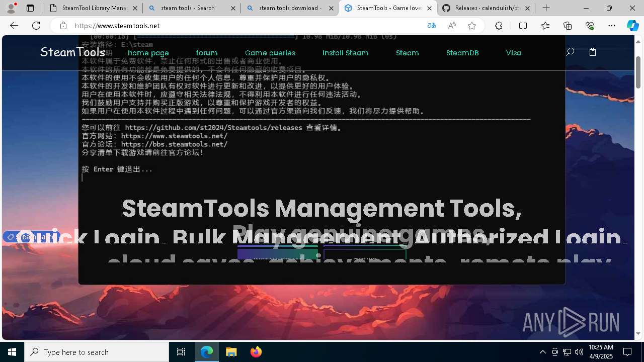
Task: Open Microsoft Edge from taskbar
Action: click(207, 352)
